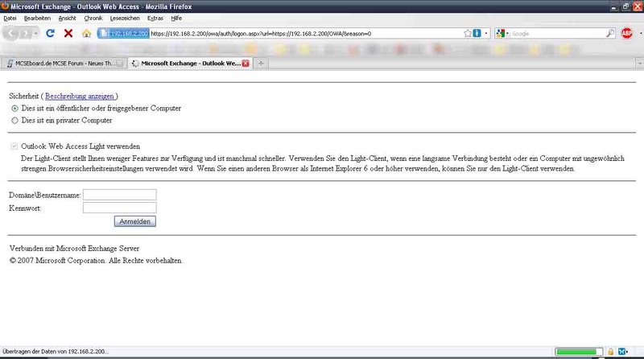Click the text 'Verbunden mit Microsoft Exchange Server'
This screenshot has width=644, height=359.
pos(74,249)
